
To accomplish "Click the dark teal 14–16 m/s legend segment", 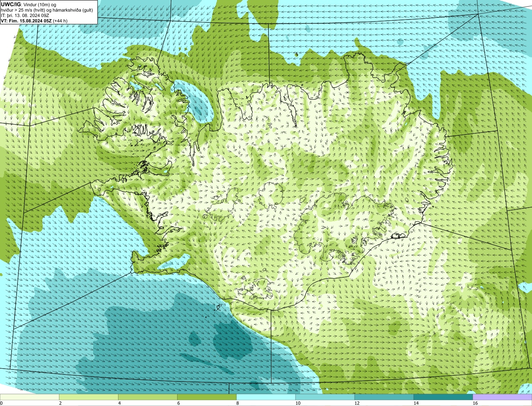I will pyautogui.click(x=443, y=397).
